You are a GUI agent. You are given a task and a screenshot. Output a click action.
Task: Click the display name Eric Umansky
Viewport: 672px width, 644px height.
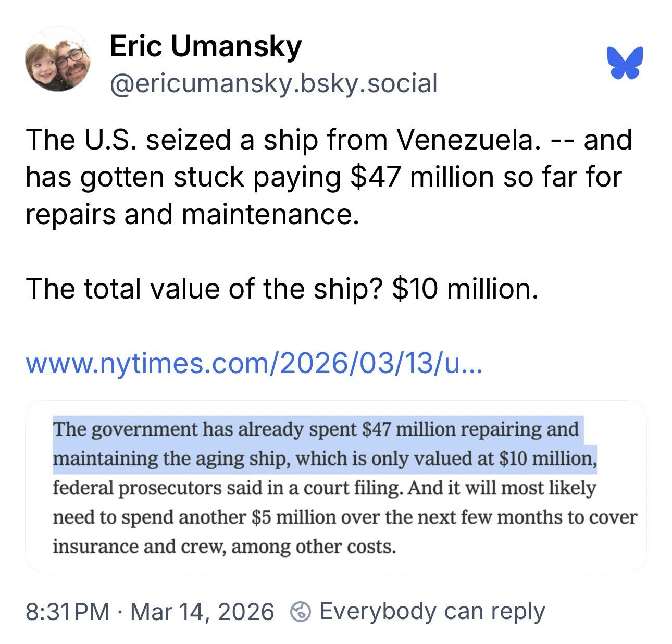point(206,46)
